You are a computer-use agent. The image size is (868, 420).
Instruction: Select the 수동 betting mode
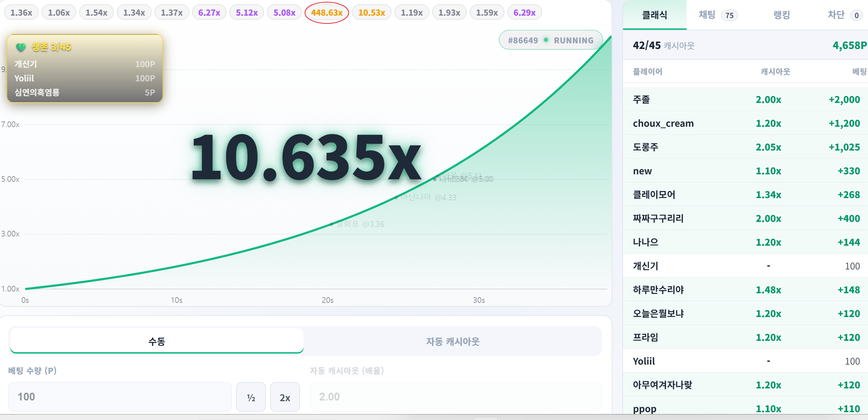coord(157,341)
